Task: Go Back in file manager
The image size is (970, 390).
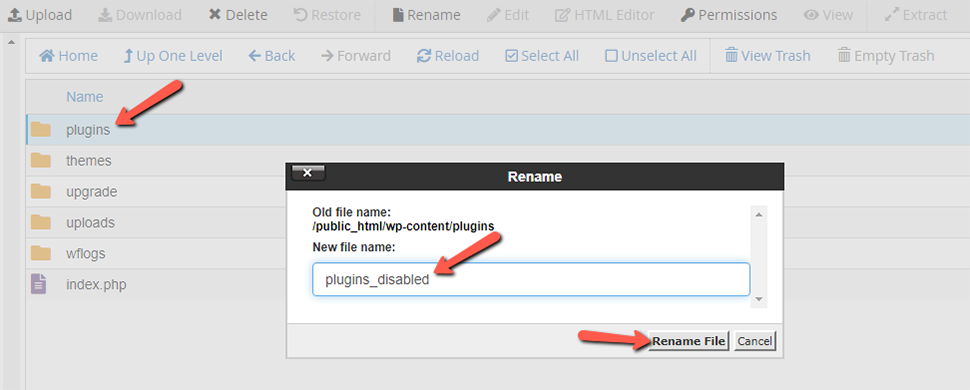Action: (x=272, y=56)
